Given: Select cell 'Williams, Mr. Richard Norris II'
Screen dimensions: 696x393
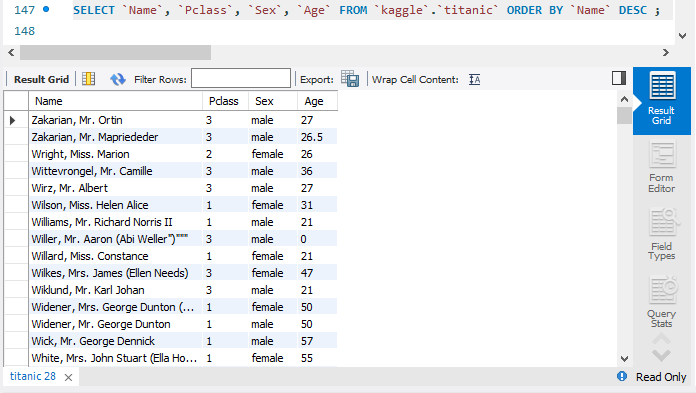Looking at the screenshot, I should click(x=116, y=222).
